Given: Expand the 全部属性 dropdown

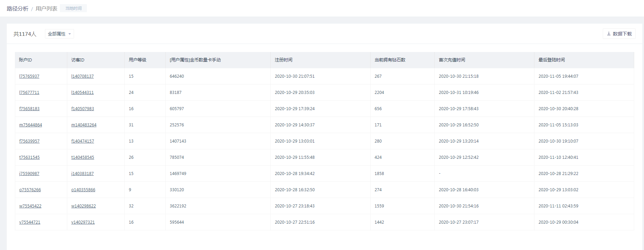Looking at the screenshot, I should tap(59, 34).
